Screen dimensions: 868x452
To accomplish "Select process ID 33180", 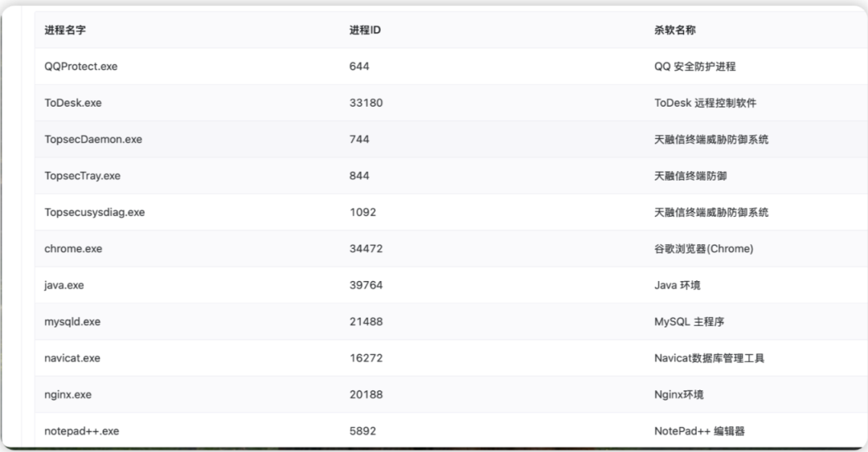I will click(x=366, y=103).
